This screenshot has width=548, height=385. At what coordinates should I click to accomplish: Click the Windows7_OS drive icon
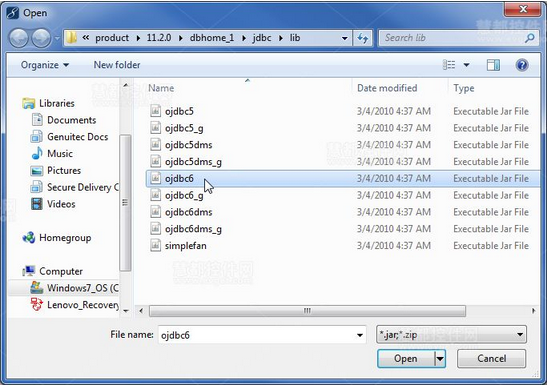(x=37, y=288)
